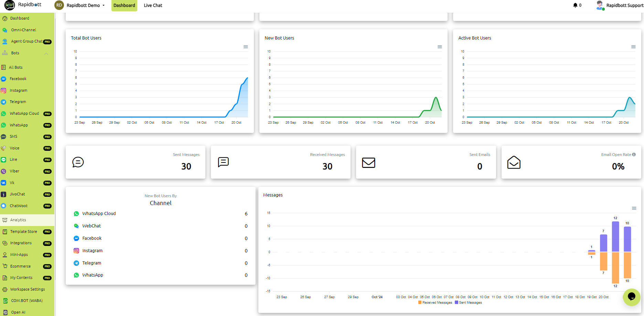The height and width of the screenshot is (316, 644).
Task: Open Total Bot Users chart menu
Action: click(x=246, y=47)
